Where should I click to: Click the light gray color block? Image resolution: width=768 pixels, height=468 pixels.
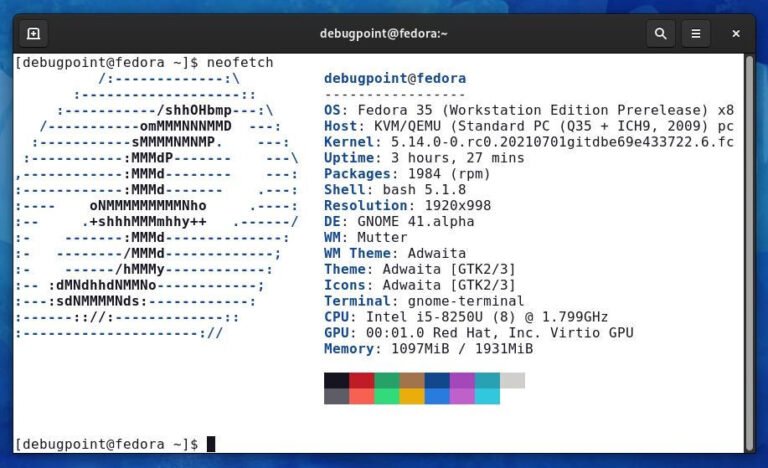tap(512, 380)
